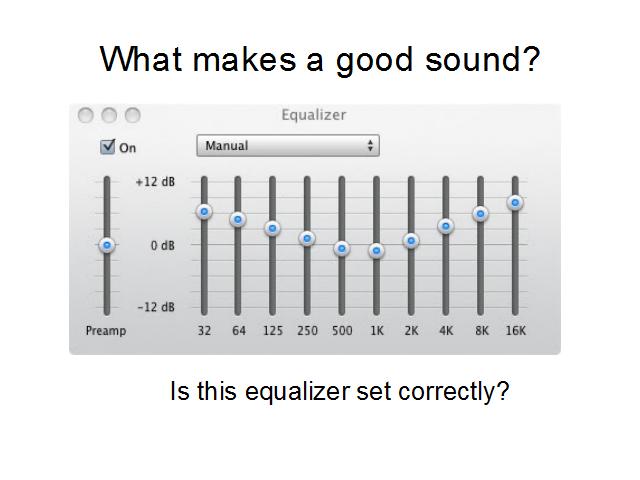This screenshot has height=480, width=640.
Task: Select the 250 Hz band knob
Action: pos(307,238)
